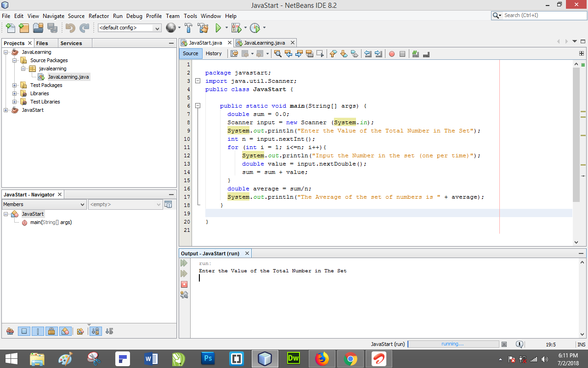
Task: Toggle Show Inherited Members in Navigator
Action: (x=10, y=331)
